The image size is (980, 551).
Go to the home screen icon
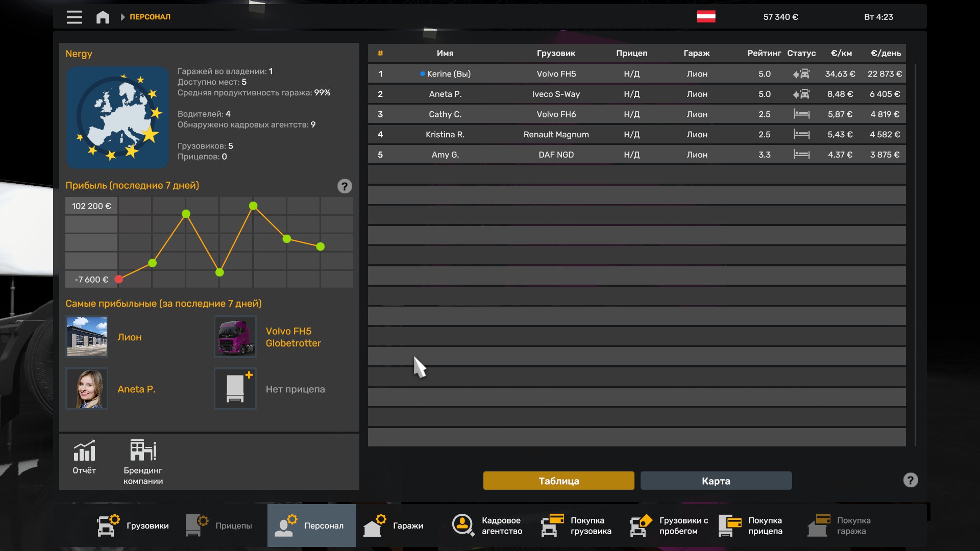(x=103, y=17)
